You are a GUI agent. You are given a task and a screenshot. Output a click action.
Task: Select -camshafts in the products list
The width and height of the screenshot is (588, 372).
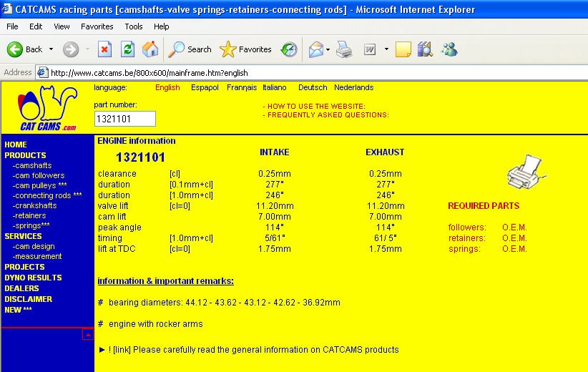32,165
